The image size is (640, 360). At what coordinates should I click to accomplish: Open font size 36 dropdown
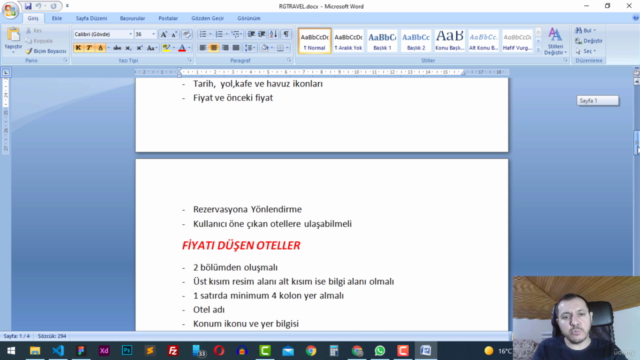[153, 34]
